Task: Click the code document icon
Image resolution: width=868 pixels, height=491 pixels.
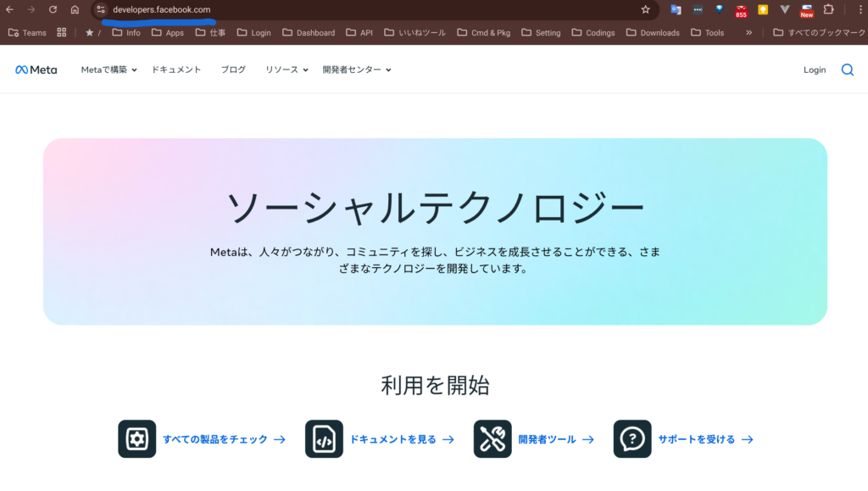Action: point(324,439)
